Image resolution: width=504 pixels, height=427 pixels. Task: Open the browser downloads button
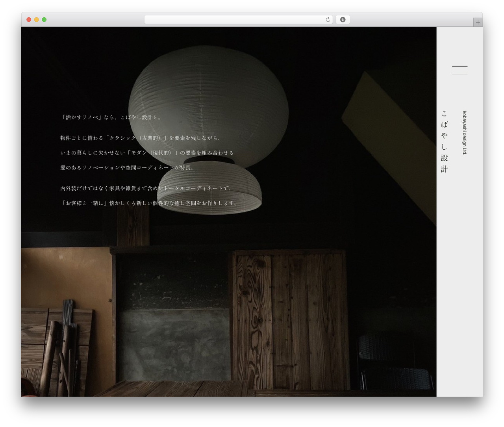343,20
